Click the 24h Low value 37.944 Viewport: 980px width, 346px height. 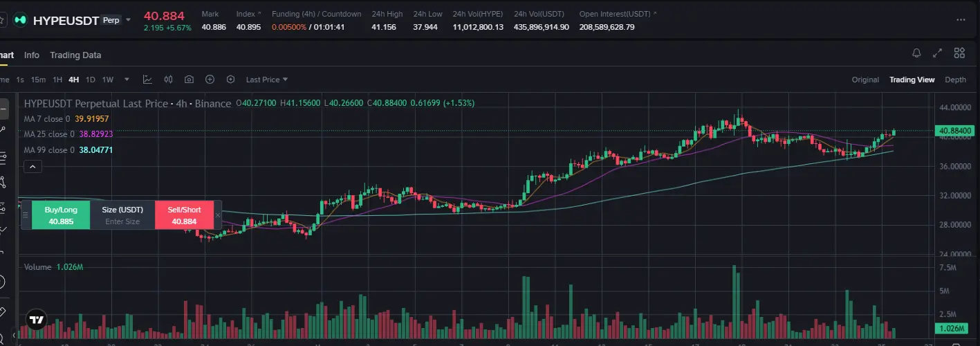click(425, 27)
